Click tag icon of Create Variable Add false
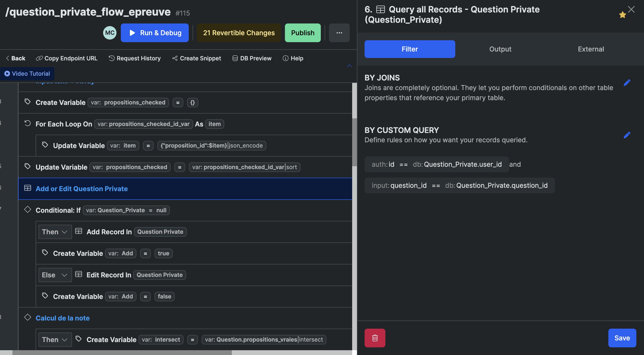The height and width of the screenshot is (355, 644). click(x=45, y=295)
